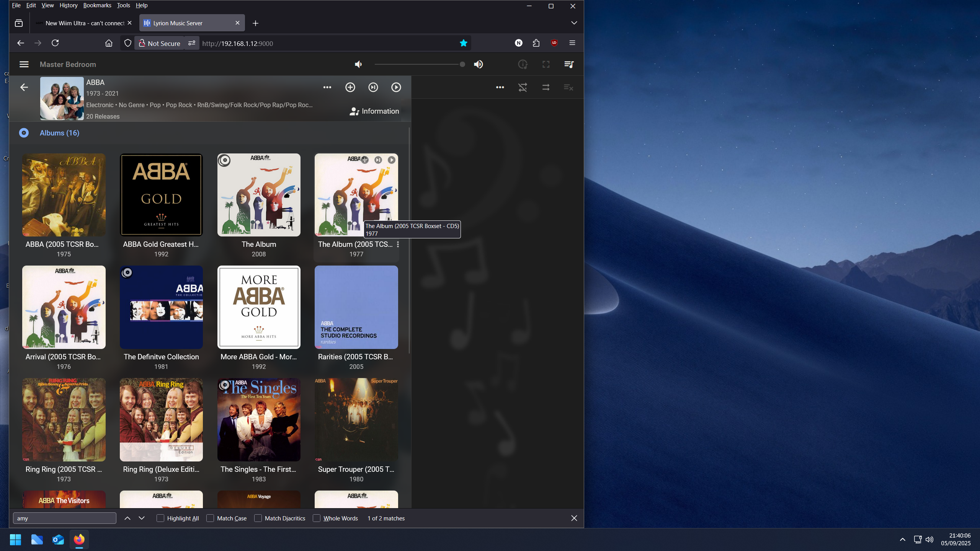980x551 pixels.
Task: Open ABBA artist more-options menu
Action: 327,87
